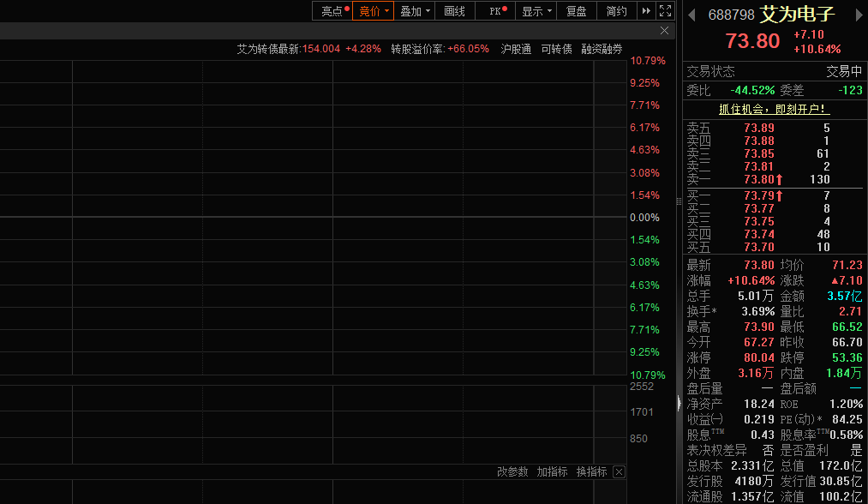
Task: Close the info bar with X
Action: [x=664, y=31]
